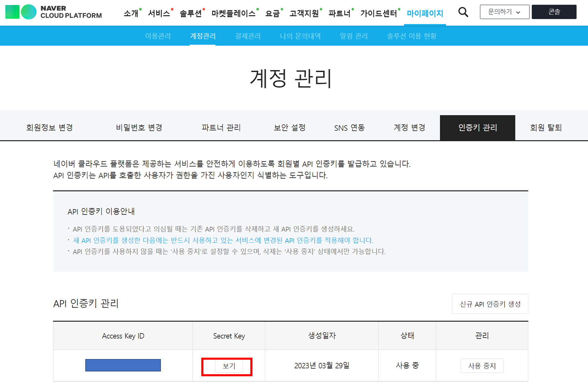Switch to 계정 변경 tab
The height and width of the screenshot is (388, 588).
pyautogui.click(x=409, y=128)
